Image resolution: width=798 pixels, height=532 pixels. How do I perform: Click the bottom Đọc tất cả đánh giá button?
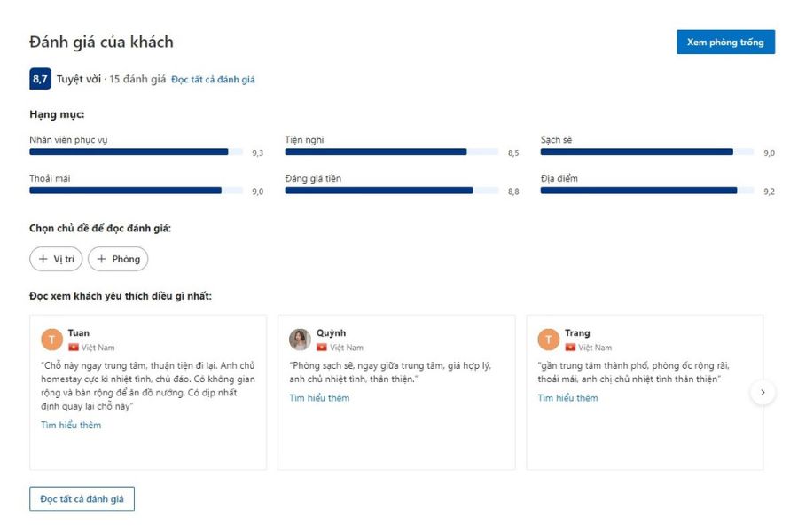tap(82, 499)
